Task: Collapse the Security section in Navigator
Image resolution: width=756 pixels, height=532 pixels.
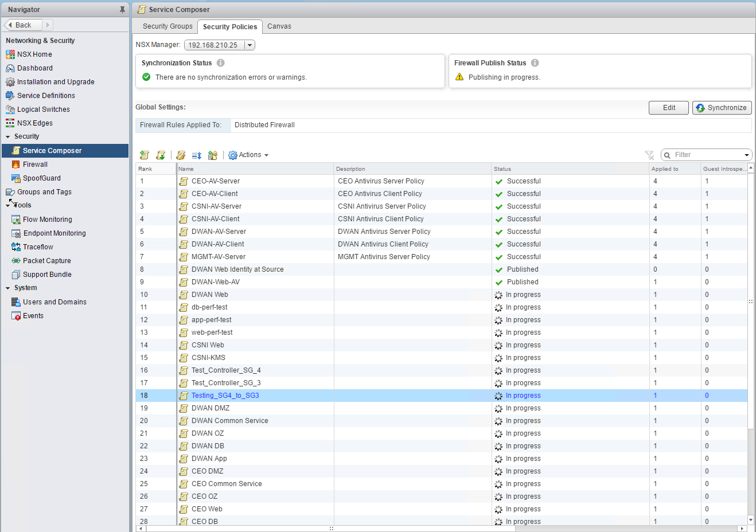Action: [8, 137]
